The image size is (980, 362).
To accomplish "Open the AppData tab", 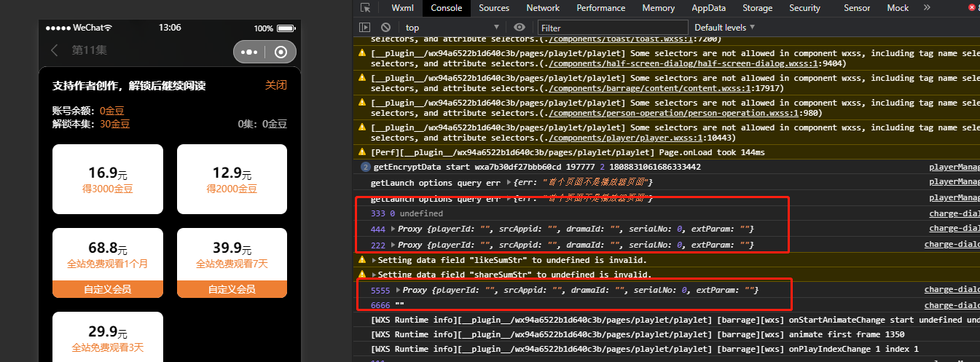I will pos(709,8).
